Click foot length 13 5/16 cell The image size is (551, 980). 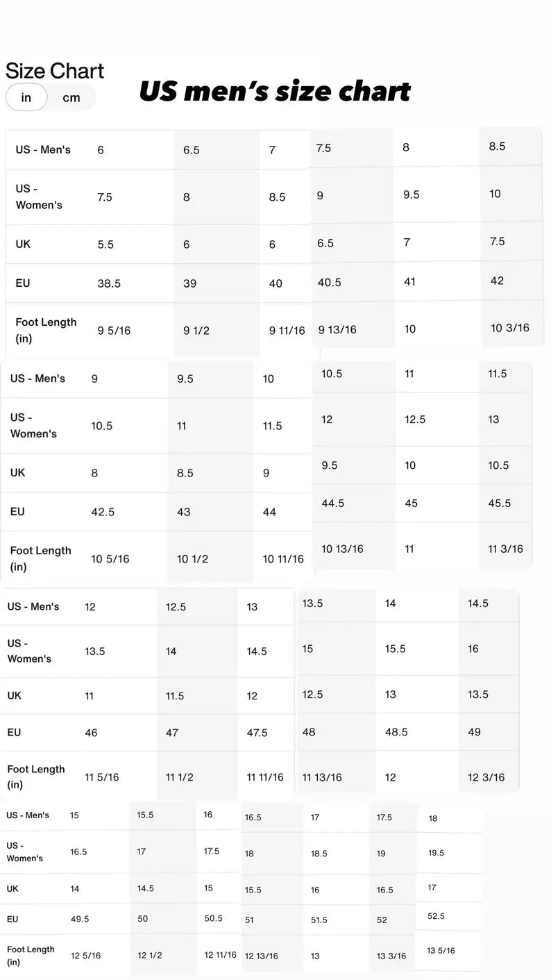[x=449, y=950]
